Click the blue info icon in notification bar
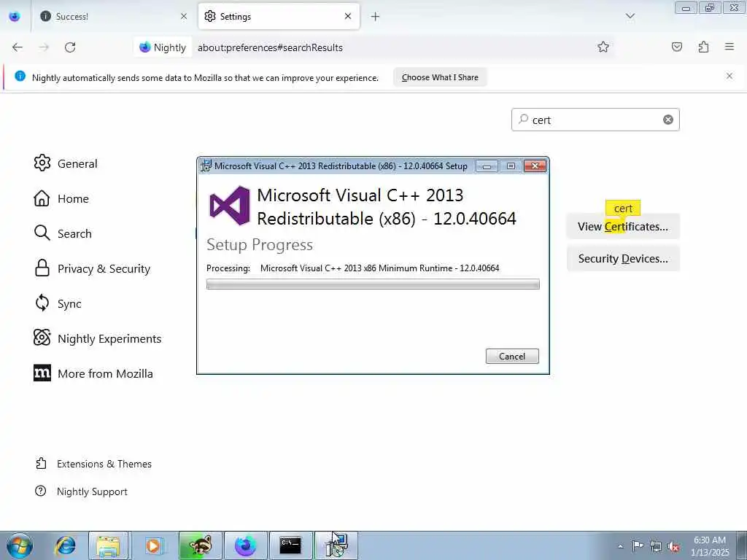747x560 pixels. click(x=20, y=76)
